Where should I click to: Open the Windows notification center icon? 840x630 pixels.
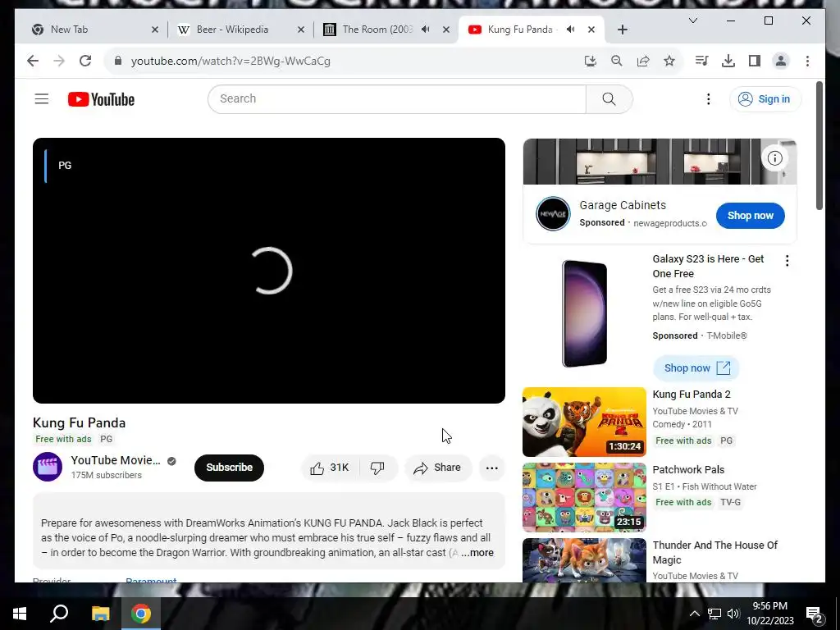[815, 614]
